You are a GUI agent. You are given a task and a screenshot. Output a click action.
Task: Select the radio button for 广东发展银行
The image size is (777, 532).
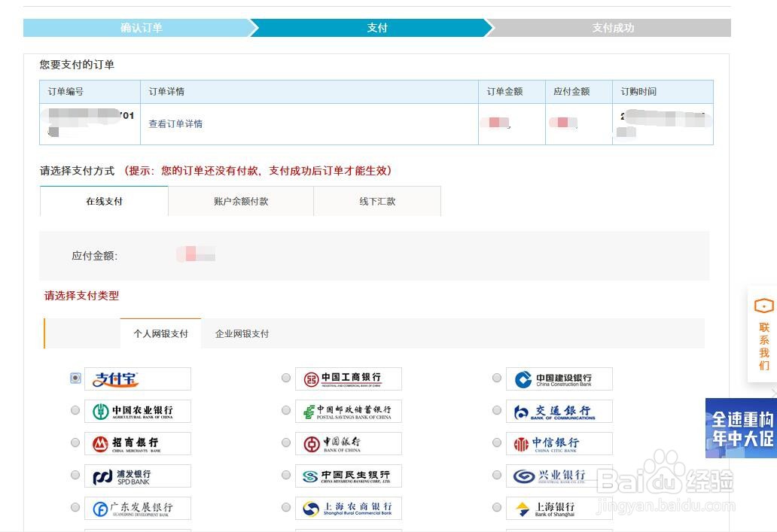coord(75,507)
